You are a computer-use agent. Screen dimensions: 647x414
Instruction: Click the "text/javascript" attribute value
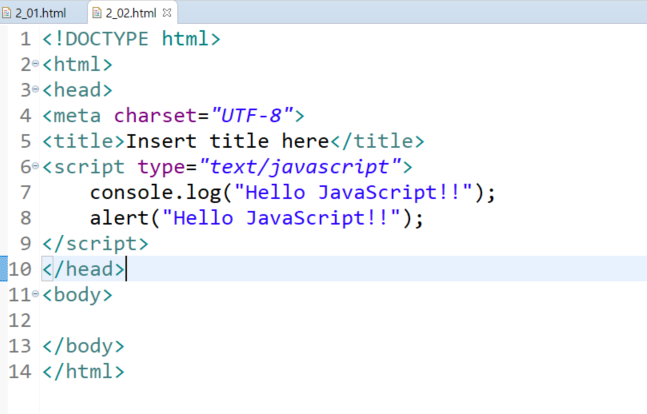point(300,167)
